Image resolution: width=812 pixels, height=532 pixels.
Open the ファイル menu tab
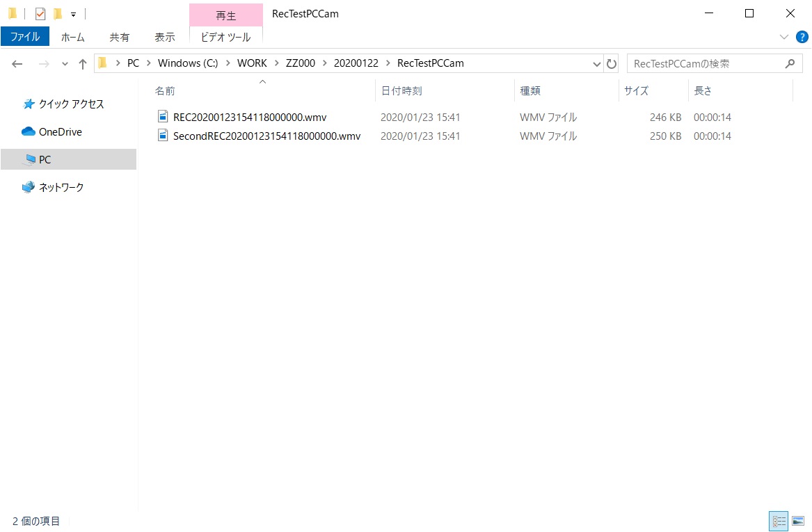tap(25, 37)
